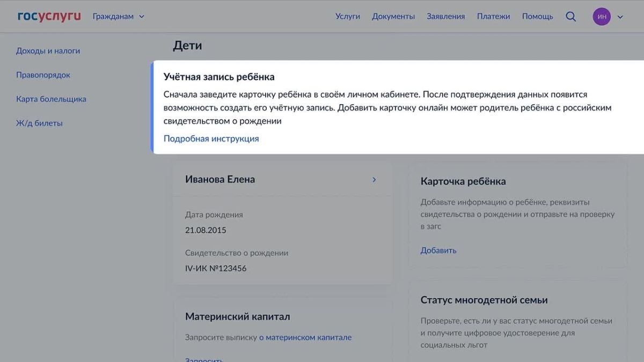This screenshot has width=644, height=362.
Task: Click the Материнский капитал heading
Action: (x=238, y=317)
